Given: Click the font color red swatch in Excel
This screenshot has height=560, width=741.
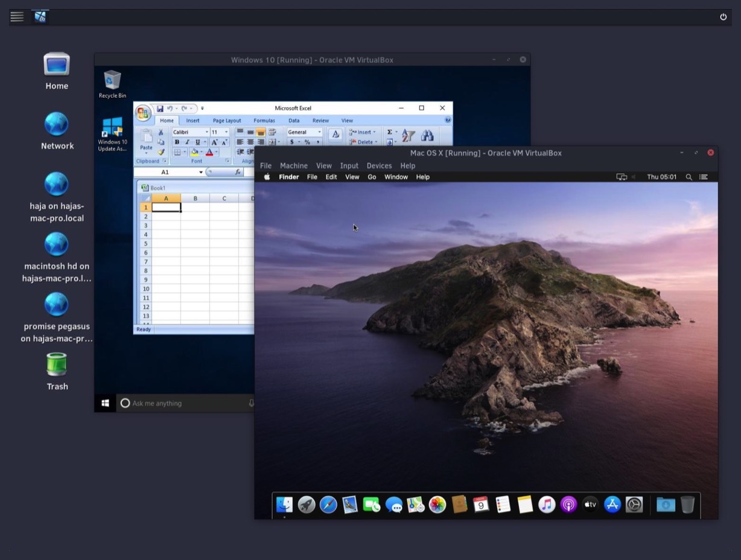Looking at the screenshot, I should 209,153.
